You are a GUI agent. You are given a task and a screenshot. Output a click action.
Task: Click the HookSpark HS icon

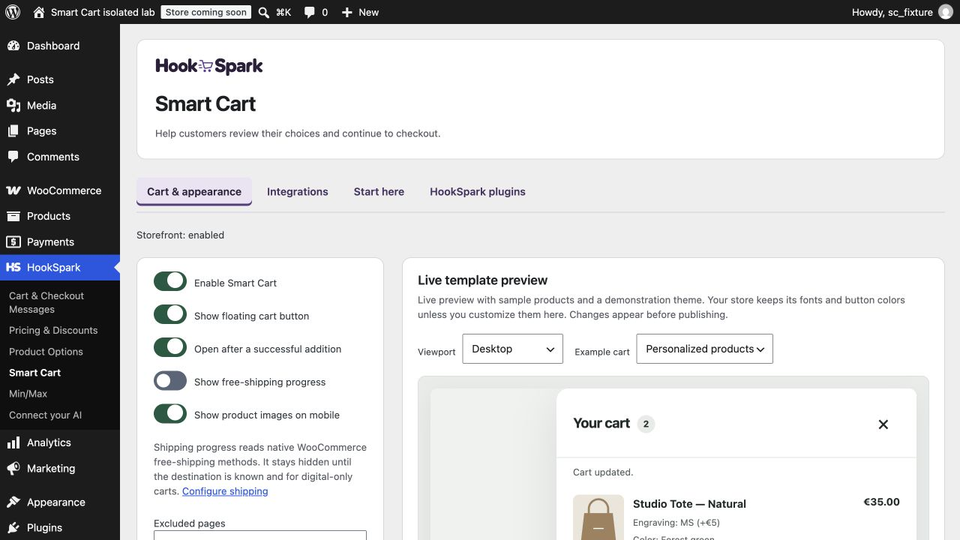(x=13, y=268)
